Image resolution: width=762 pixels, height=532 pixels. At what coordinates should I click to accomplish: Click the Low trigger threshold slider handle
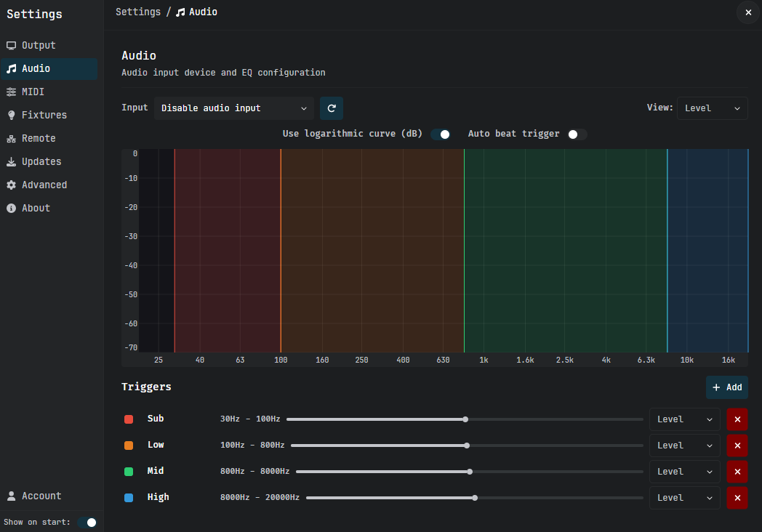467,446
